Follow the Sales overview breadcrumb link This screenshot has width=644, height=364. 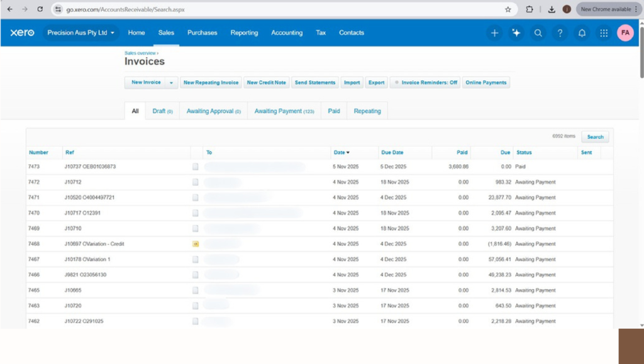tap(140, 53)
